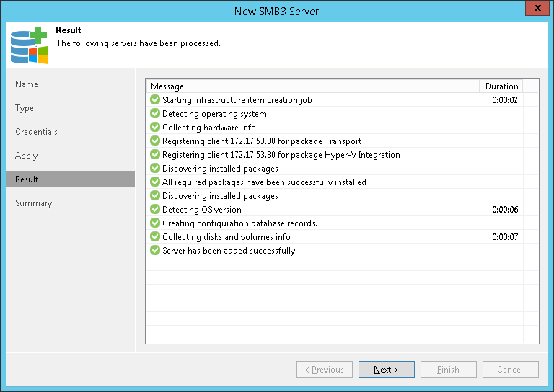
Task: Click the Cancel button
Action: (x=511, y=370)
